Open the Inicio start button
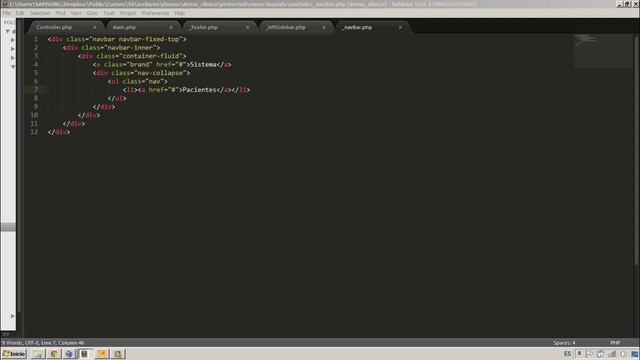 [x=14, y=354]
